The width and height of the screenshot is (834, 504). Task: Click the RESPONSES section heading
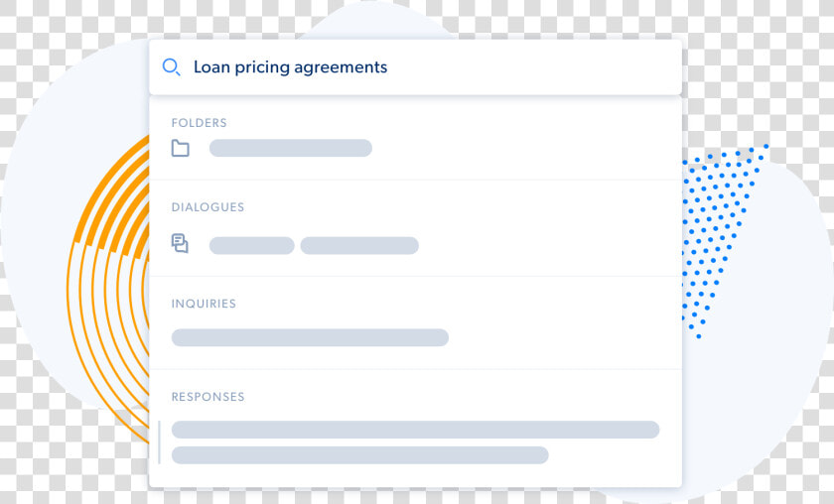pos(208,397)
